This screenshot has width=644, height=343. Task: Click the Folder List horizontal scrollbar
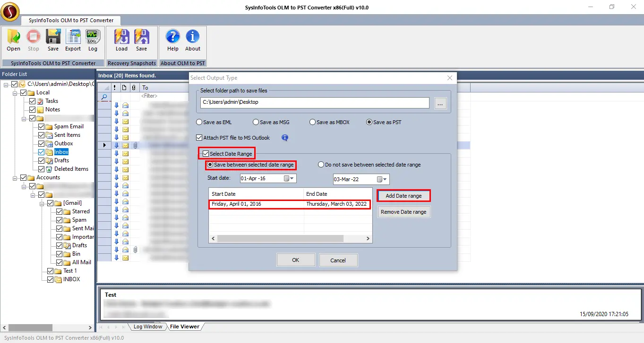[x=47, y=327]
